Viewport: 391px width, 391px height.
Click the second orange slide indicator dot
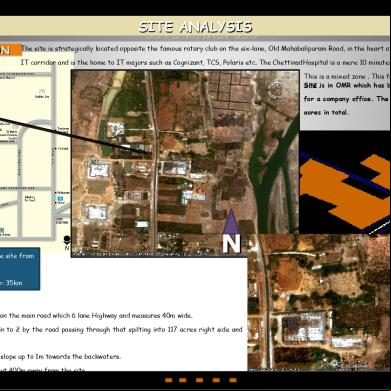coord(183,380)
